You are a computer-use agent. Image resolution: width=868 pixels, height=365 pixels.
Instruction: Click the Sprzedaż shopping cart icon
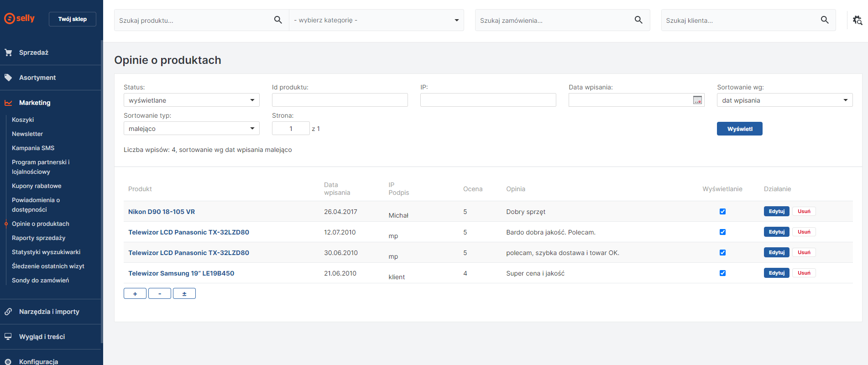(8, 52)
